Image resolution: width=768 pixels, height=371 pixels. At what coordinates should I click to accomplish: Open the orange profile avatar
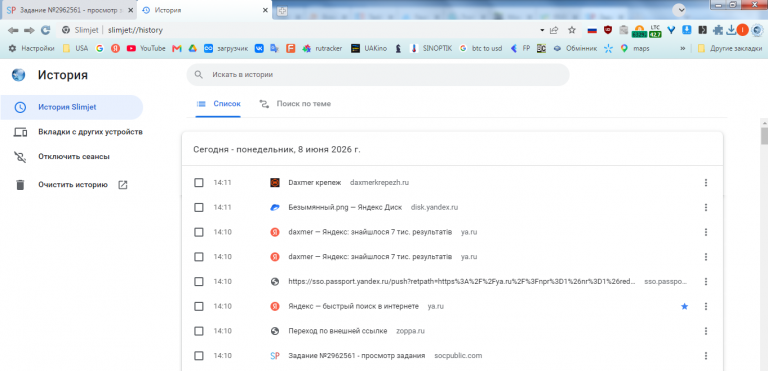point(743,30)
